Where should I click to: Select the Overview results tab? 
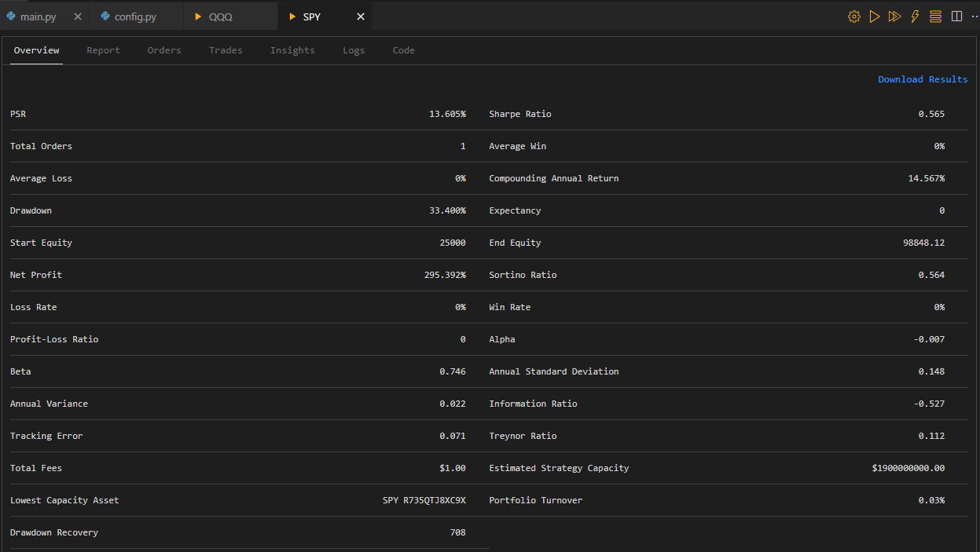click(x=36, y=50)
